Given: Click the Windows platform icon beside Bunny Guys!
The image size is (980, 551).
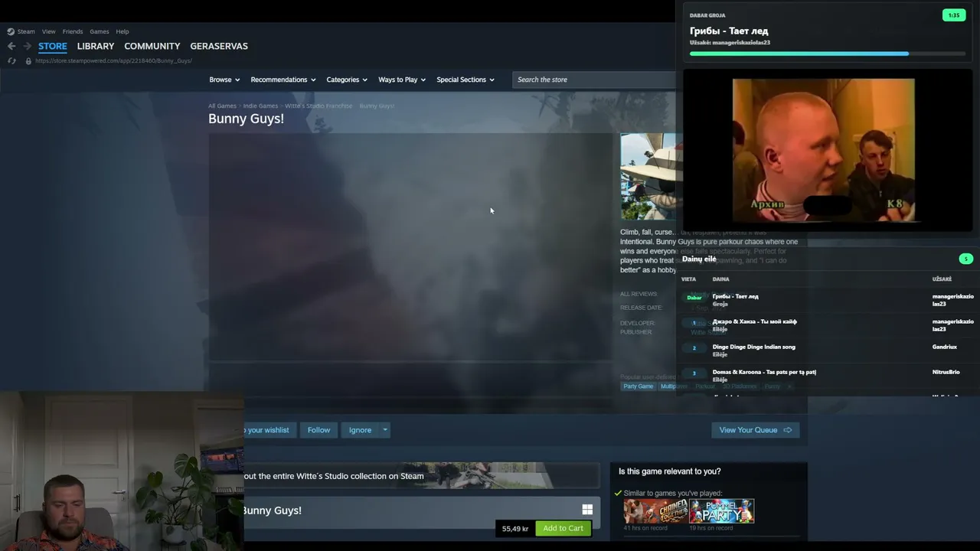Looking at the screenshot, I should click(x=587, y=510).
